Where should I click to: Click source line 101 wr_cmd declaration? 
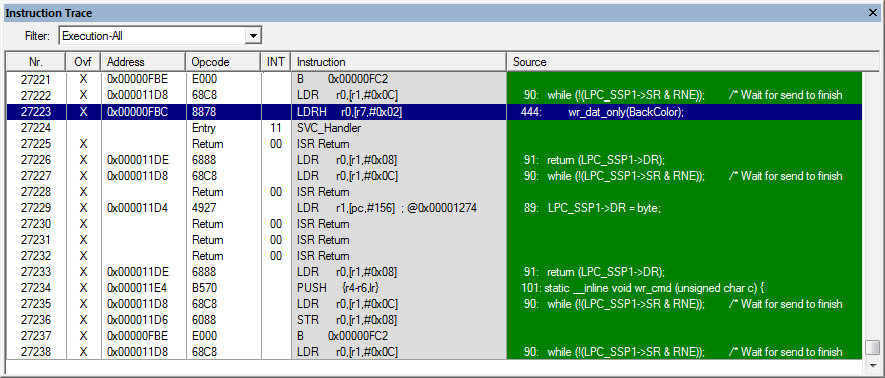pos(643,288)
